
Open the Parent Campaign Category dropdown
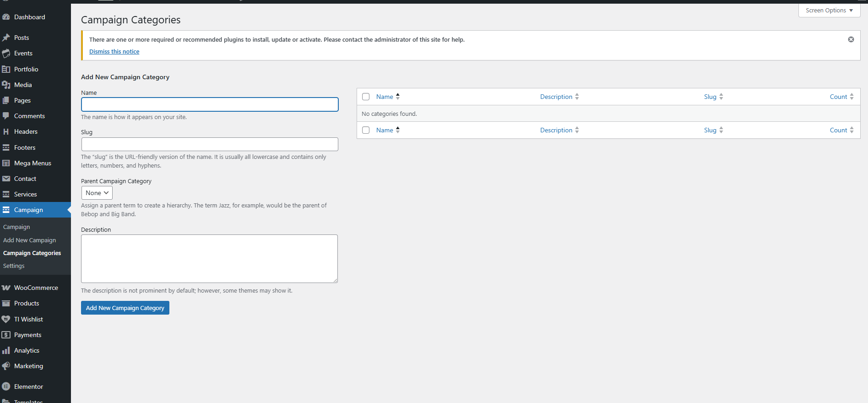pyautogui.click(x=97, y=193)
